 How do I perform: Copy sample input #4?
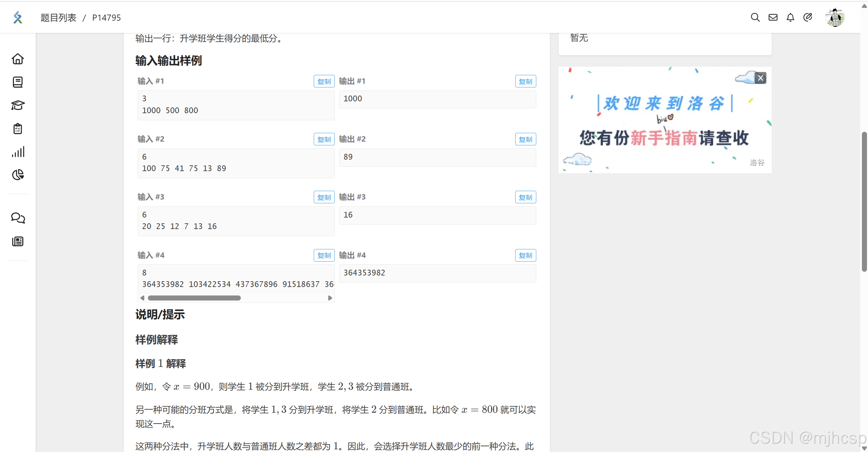[x=324, y=255]
